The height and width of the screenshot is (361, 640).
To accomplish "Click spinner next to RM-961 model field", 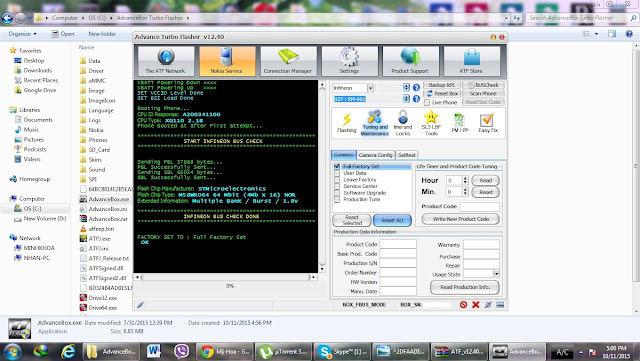I will click(x=407, y=99).
